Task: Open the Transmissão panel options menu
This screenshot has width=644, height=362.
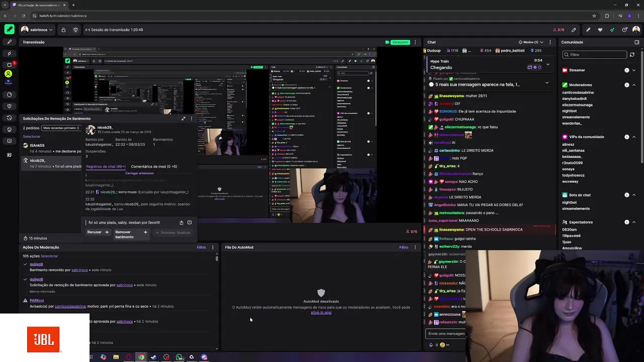Action: pos(415,42)
